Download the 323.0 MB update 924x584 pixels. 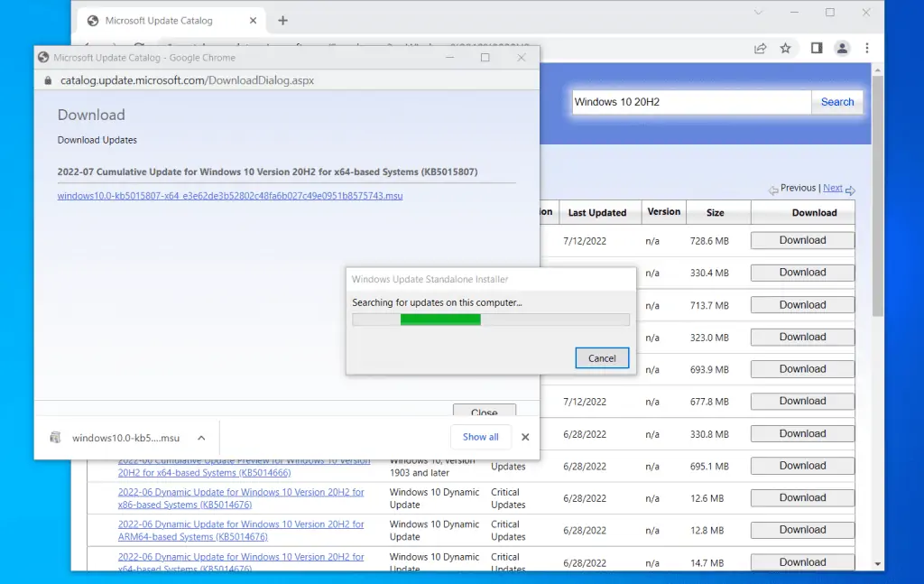click(802, 337)
